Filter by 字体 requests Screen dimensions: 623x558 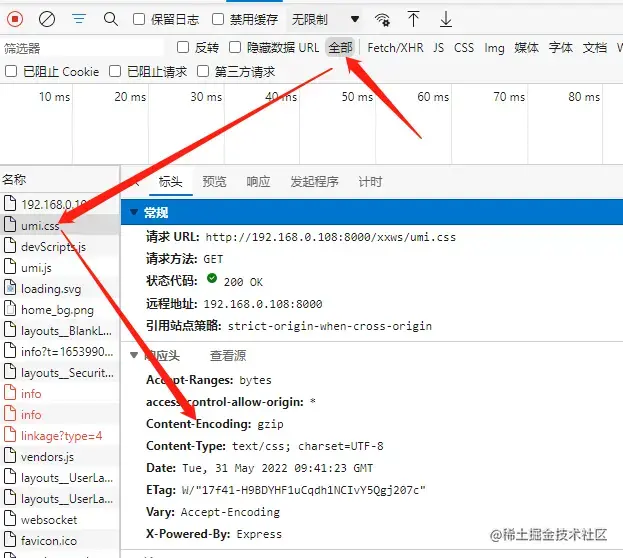[x=561, y=48]
